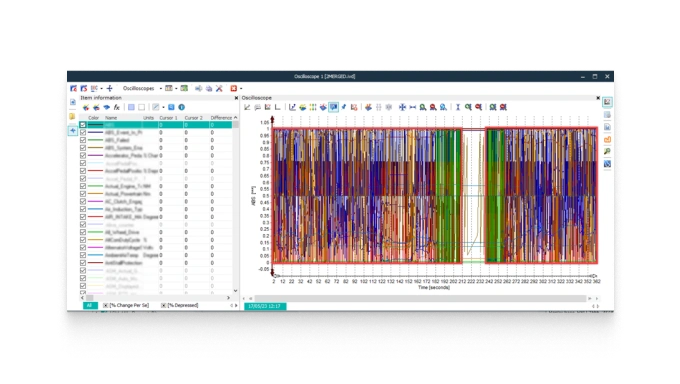Click the second 'f5' icon in top toolbar
The image size is (680, 384).
pos(84,88)
